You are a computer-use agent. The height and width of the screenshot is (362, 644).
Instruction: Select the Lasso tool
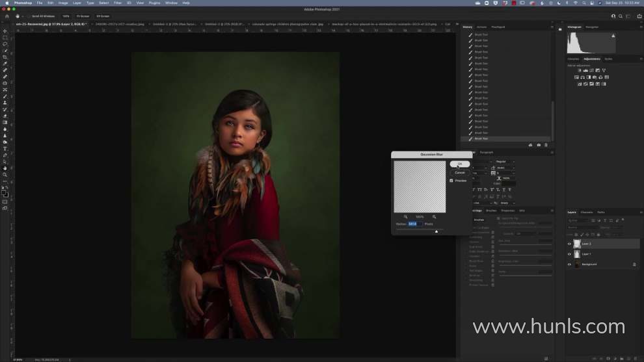tap(5, 44)
